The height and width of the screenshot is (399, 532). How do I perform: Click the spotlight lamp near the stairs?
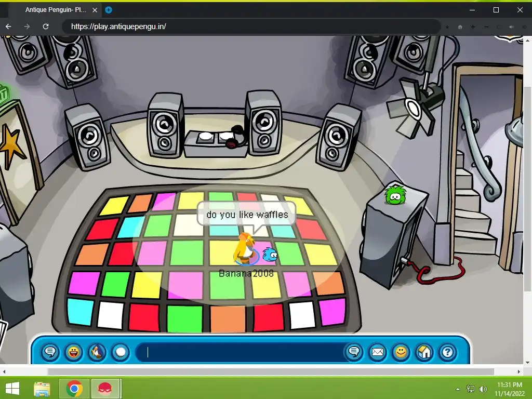(x=416, y=109)
